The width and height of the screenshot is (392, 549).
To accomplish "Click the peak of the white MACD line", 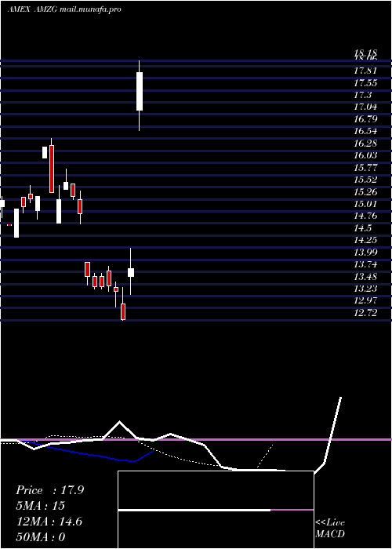I will point(340,398).
